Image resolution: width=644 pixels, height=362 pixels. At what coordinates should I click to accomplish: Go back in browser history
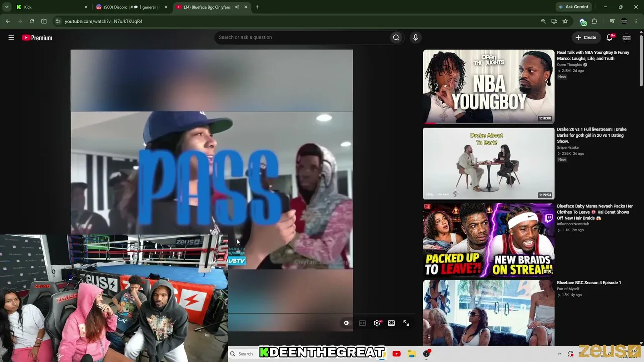click(8, 21)
